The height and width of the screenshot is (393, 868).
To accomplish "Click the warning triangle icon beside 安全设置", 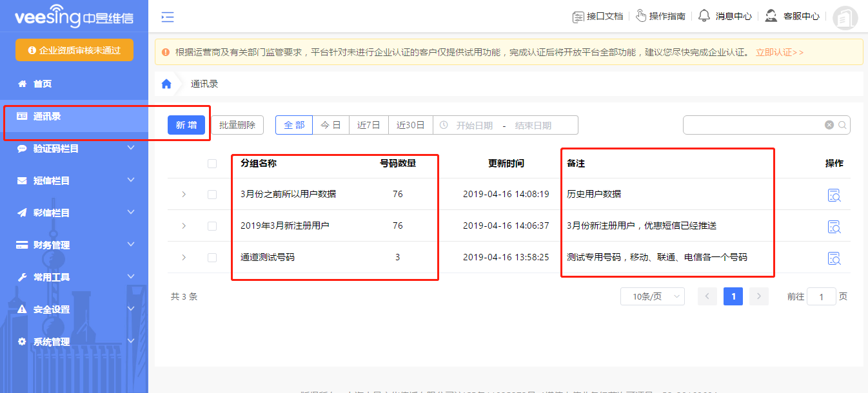I will [x=22, y=309].
